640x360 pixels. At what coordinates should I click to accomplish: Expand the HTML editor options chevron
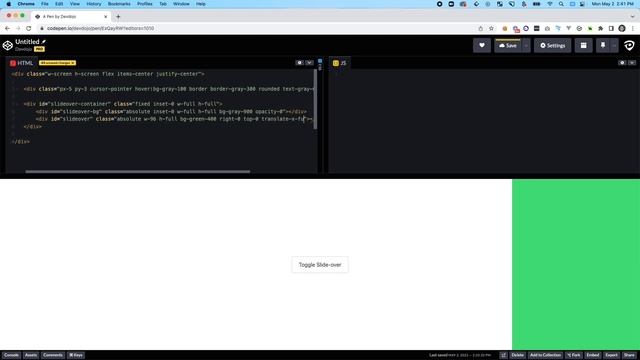pyautogui.click(x=309, y=63)
